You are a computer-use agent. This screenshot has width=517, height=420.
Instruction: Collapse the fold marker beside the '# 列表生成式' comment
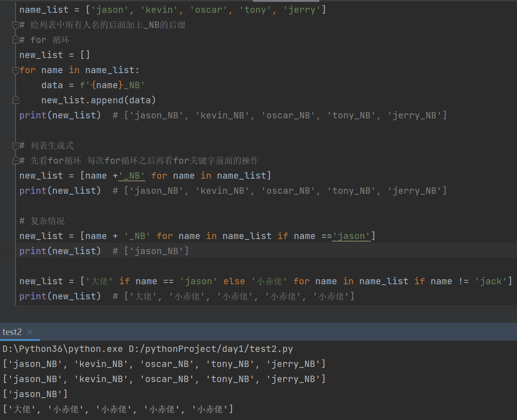click(16, 146)
